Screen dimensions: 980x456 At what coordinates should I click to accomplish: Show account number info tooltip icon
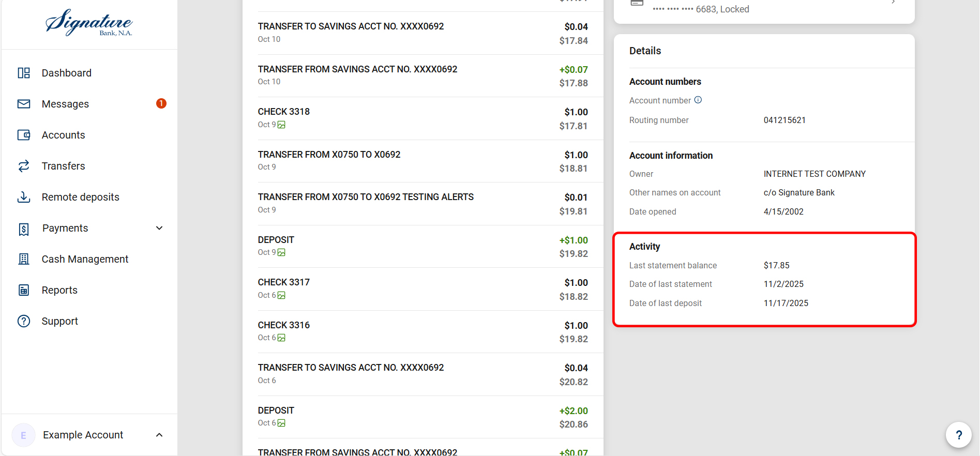click(x=698, y=100)
